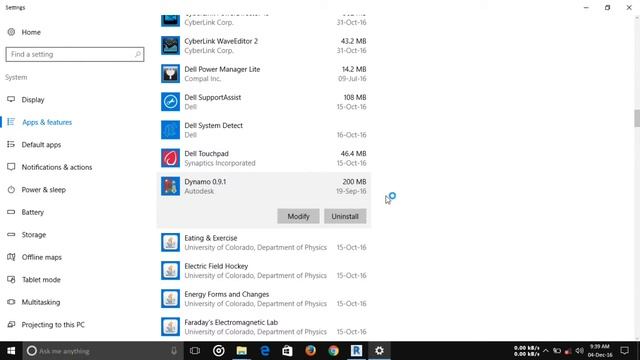Screen dimensions: 640x360
Task: Click the Cortana microphone icon
Action: (174, 351)
